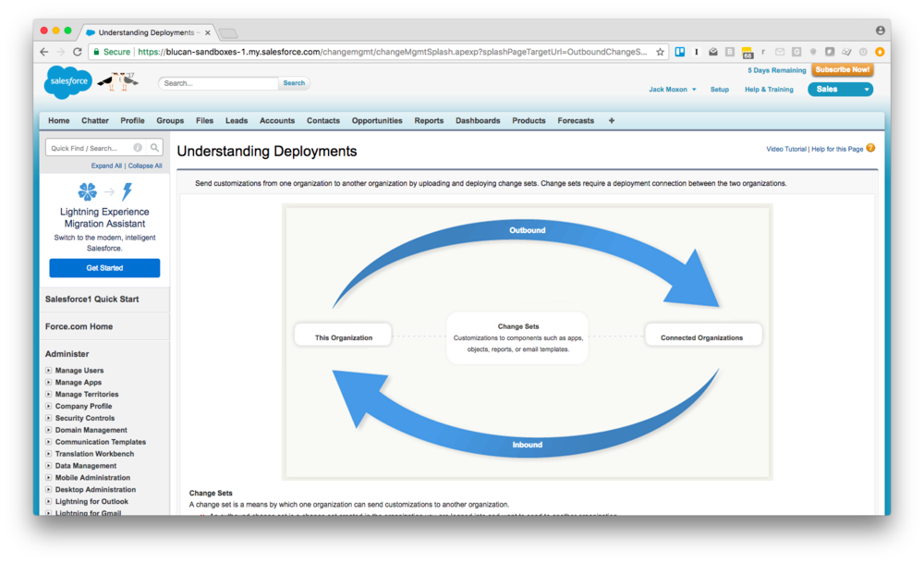The image size is (924, 563).
Task: Open the Sales app picker dropdown
Action: [840, 89]
